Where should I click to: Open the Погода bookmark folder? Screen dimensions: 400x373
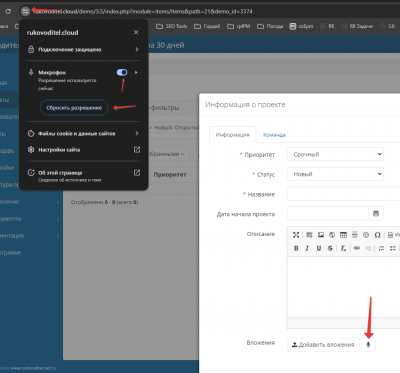tap(270, 26)
